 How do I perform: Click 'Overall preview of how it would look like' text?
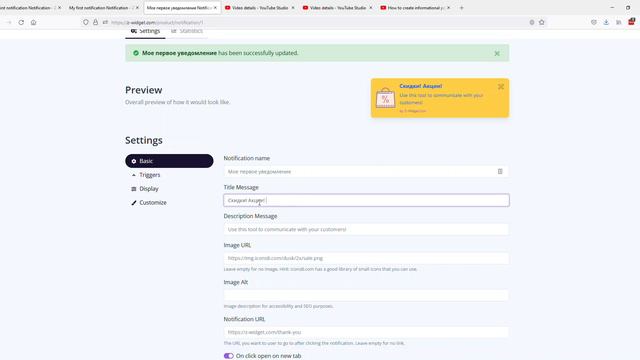point(178,102)
